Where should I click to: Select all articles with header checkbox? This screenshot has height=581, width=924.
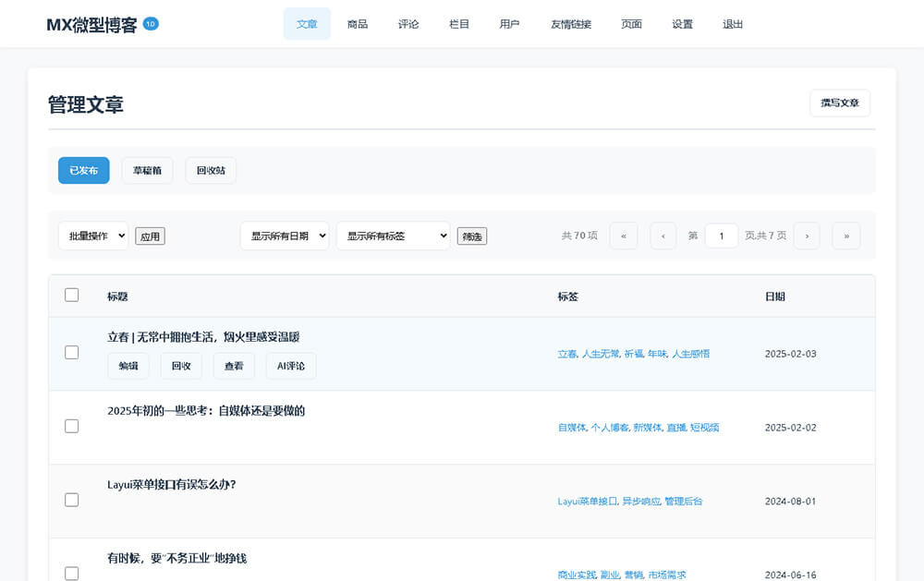tap(71, 293)
